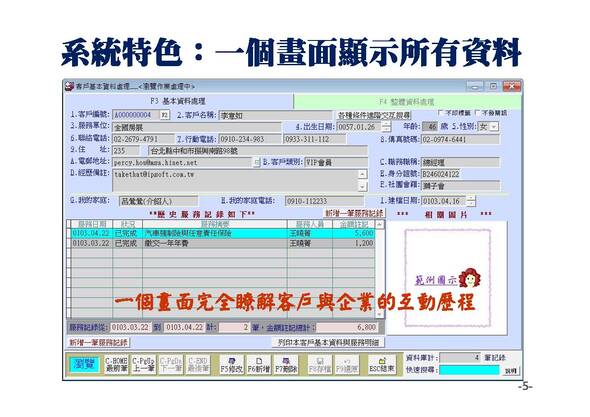Click the 服務日期 column header

coord(91,224)
